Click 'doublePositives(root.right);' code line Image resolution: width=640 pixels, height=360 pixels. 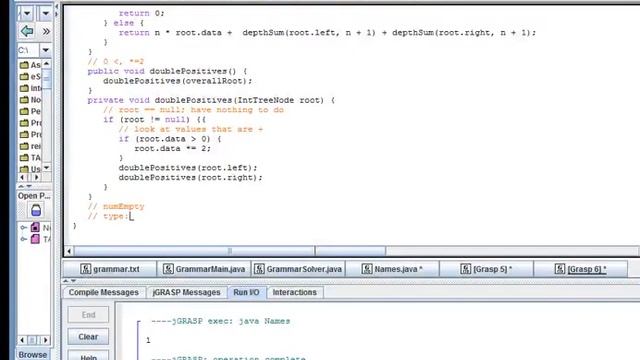(x=191, y=178)
